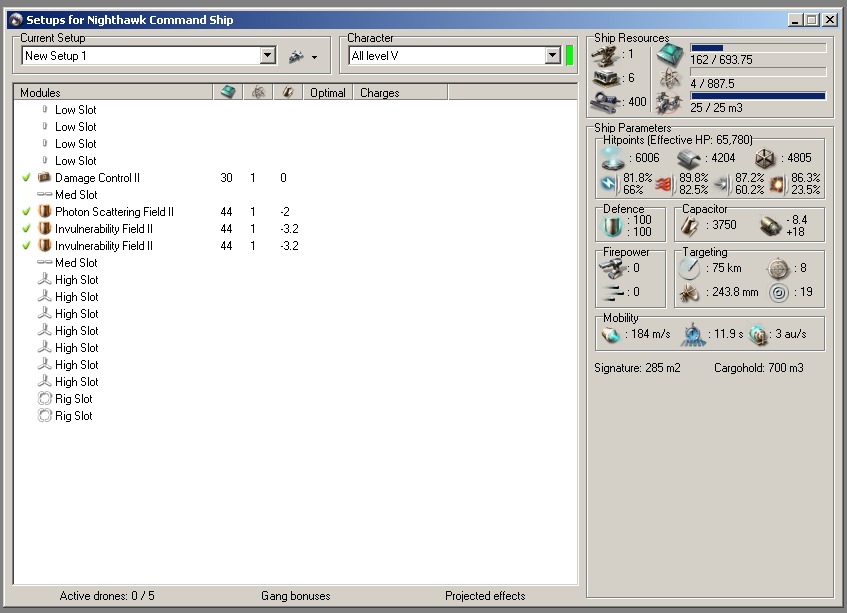Viewport: 847px width, 613px height.
Task: Click the Firepower turret damage icon
Action: [x=611, y=268]
